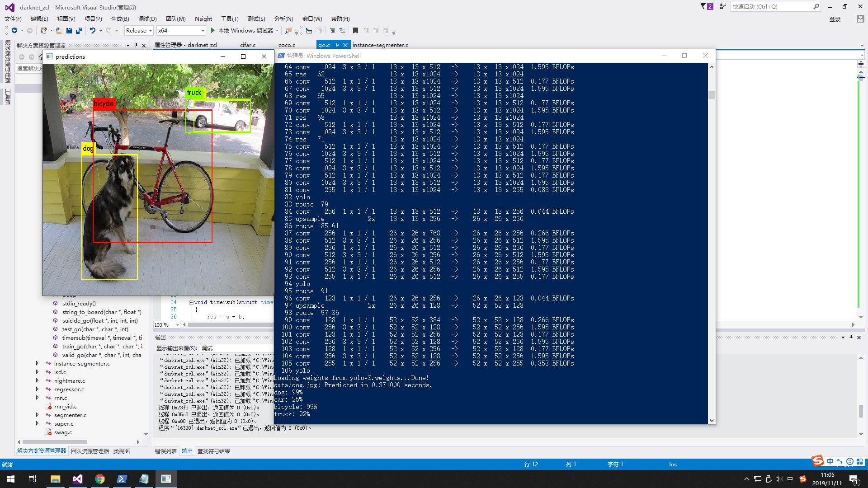Click the Solution Explorer search field
This screenshot has height=488, width=868.
29,68
